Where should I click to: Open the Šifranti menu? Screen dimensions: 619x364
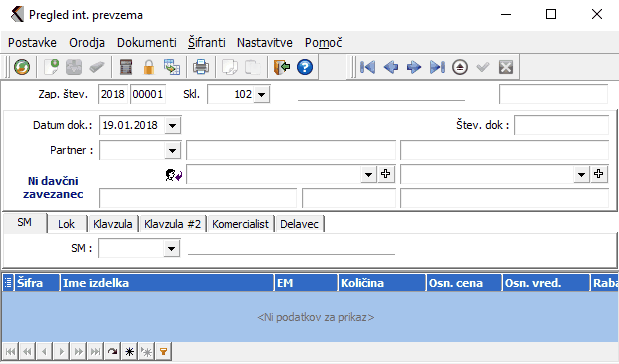tap(206, 43)
